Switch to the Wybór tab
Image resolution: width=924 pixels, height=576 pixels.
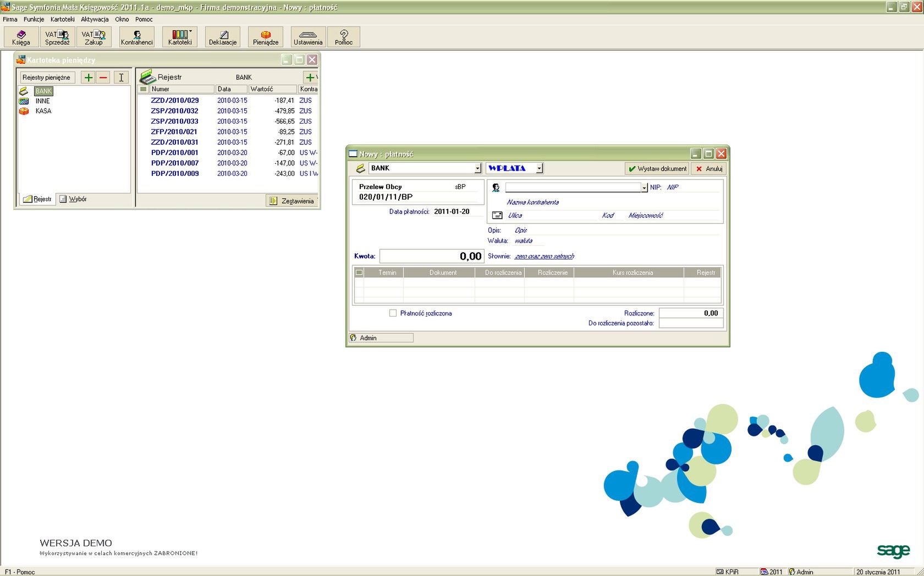(73, 199)
